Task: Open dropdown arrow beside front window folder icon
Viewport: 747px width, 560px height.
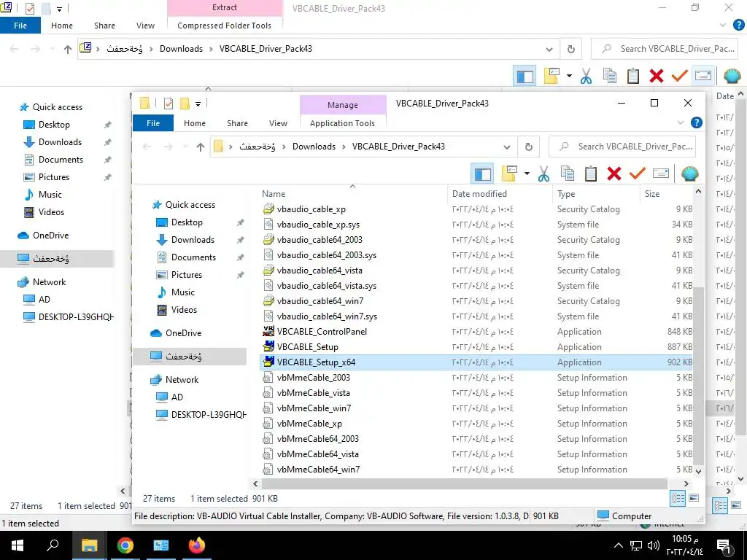Action: 527,174
